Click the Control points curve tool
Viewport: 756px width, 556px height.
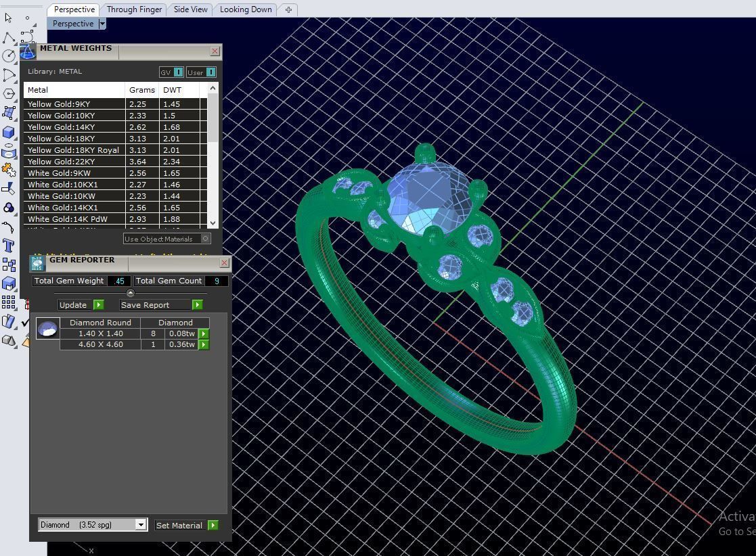pyautogui.click(x=28, y=36)
